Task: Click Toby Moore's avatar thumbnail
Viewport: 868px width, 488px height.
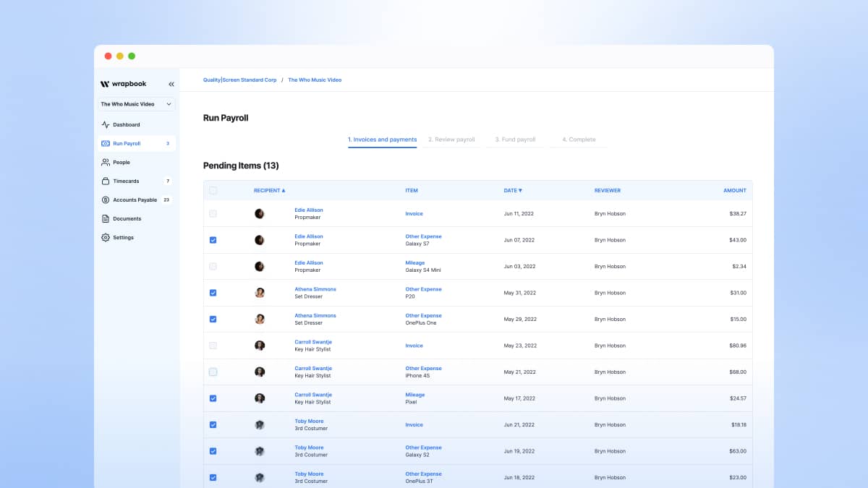Action: coord(260,424)
